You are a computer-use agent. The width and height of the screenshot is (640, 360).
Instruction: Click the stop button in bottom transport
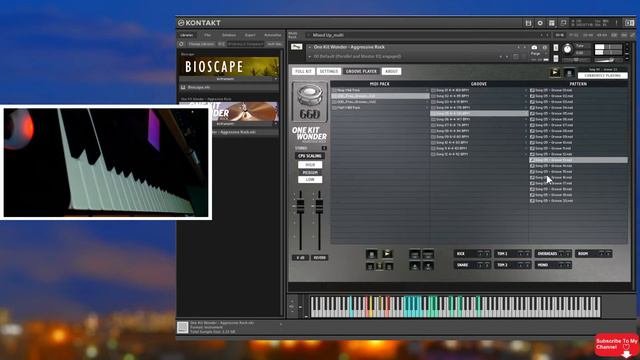371,254
